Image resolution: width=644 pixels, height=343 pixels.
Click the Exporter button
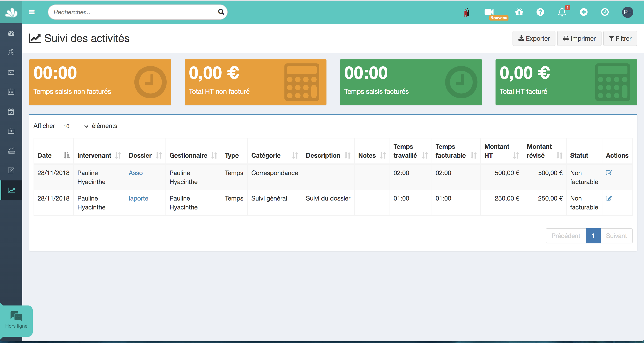tap(534, 38)
